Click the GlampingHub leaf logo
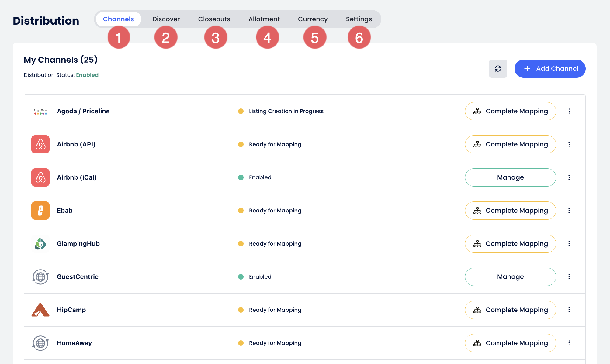This screenshot has width=610, height=364. 40,244
